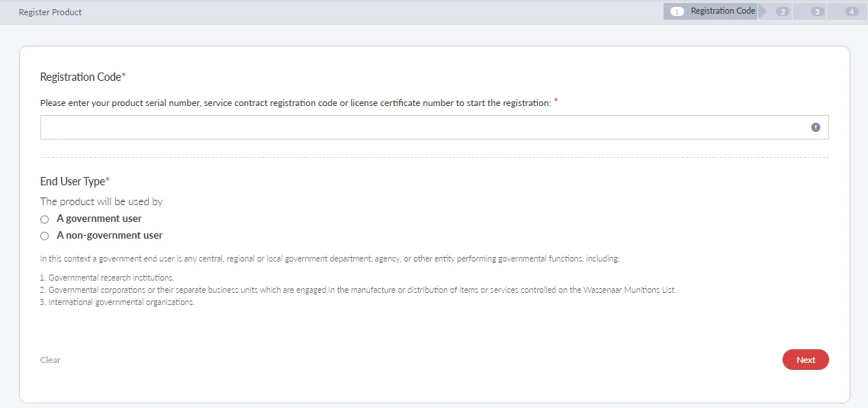This screenshot has height=408, width=868.
Task: Select the government user radio button
Action: coord(45,220)
